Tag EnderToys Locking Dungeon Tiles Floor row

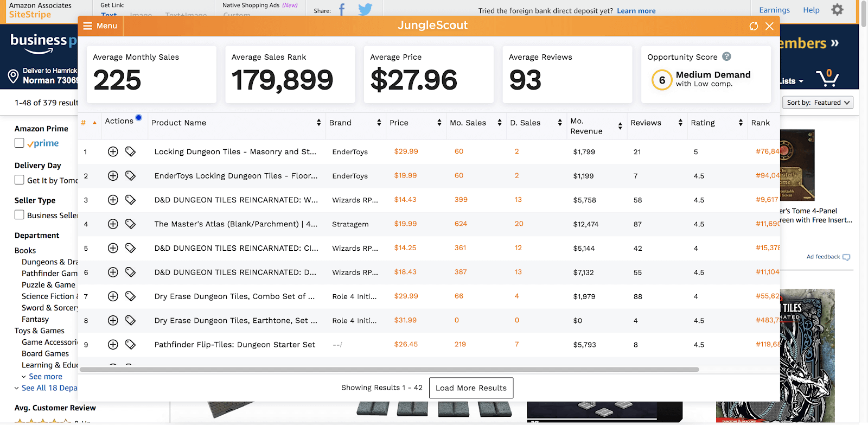[x=130, y=176]
